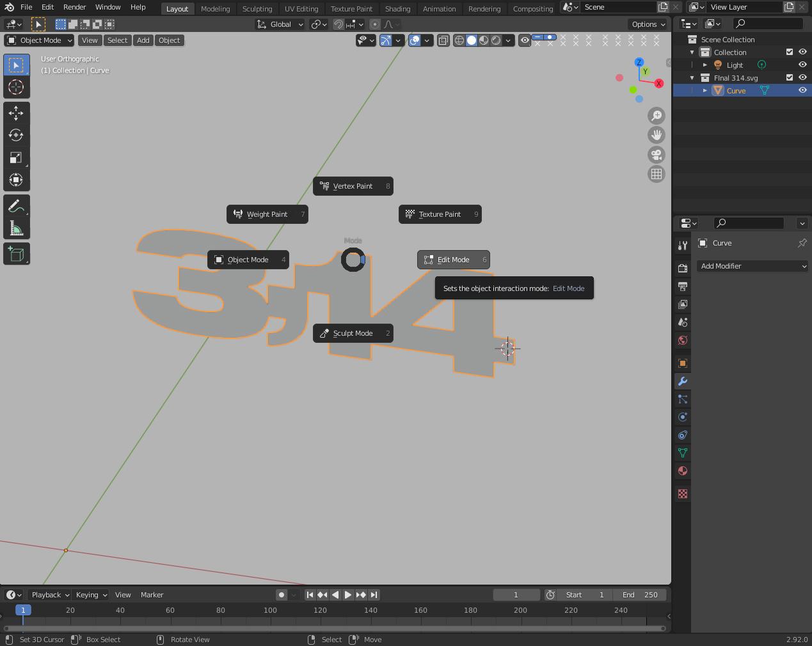Open the Texture properties checker tab
This screenshot has width=812, height=646.
(683, 494)
